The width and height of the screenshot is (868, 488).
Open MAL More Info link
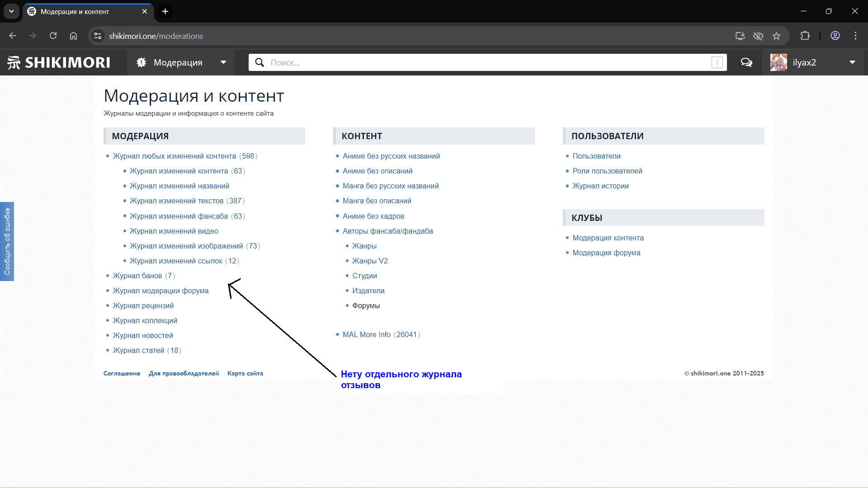point(366,334)
